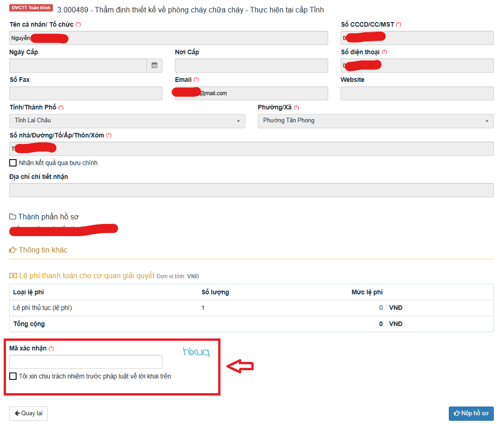
Task: Expand the Phường/Xã dropdown
Action: 376,121
